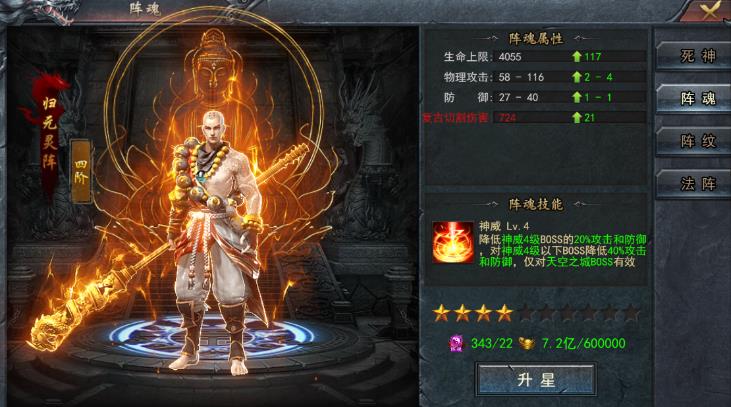Click the 归元灵阵 red banner
This screenshot has height=407, width=731.
point(49,135)
